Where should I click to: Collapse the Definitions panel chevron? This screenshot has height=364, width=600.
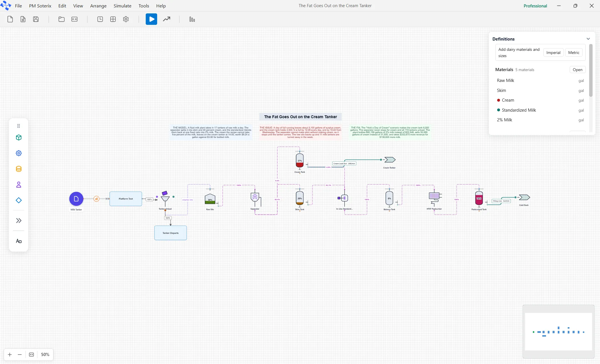588,39
